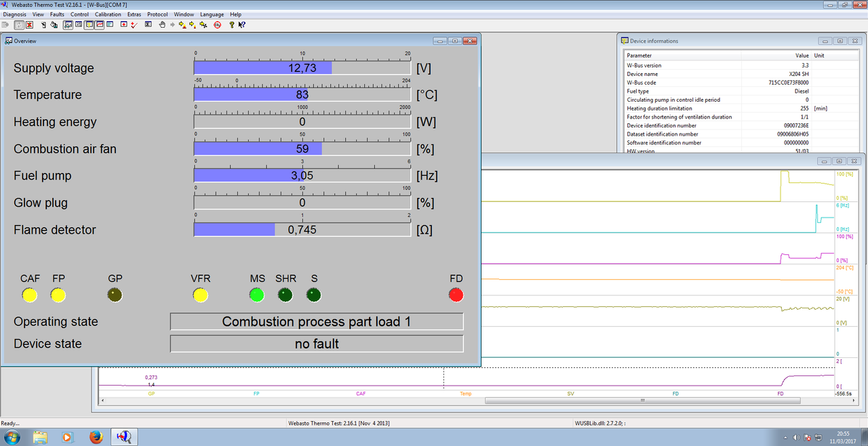Click the Device state 'no fault' field
This screenshot has height=446, width=868.
tap(317, 344)
